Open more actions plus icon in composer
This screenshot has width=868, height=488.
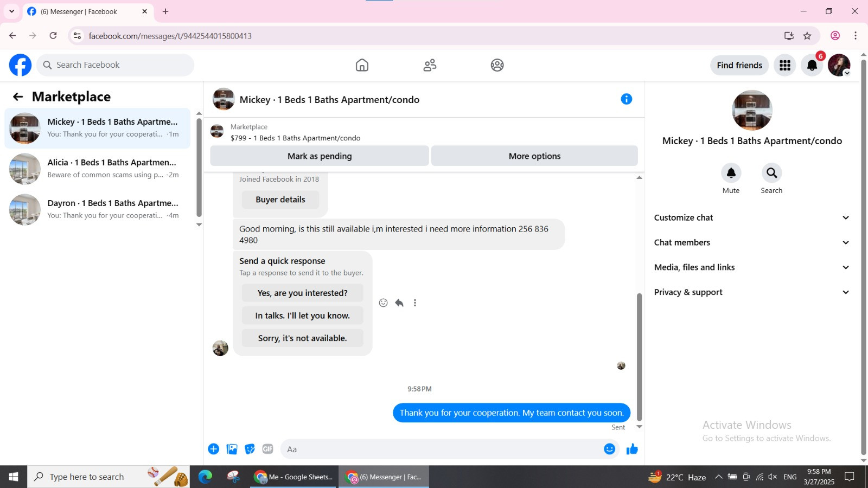[x=214, y=449]
